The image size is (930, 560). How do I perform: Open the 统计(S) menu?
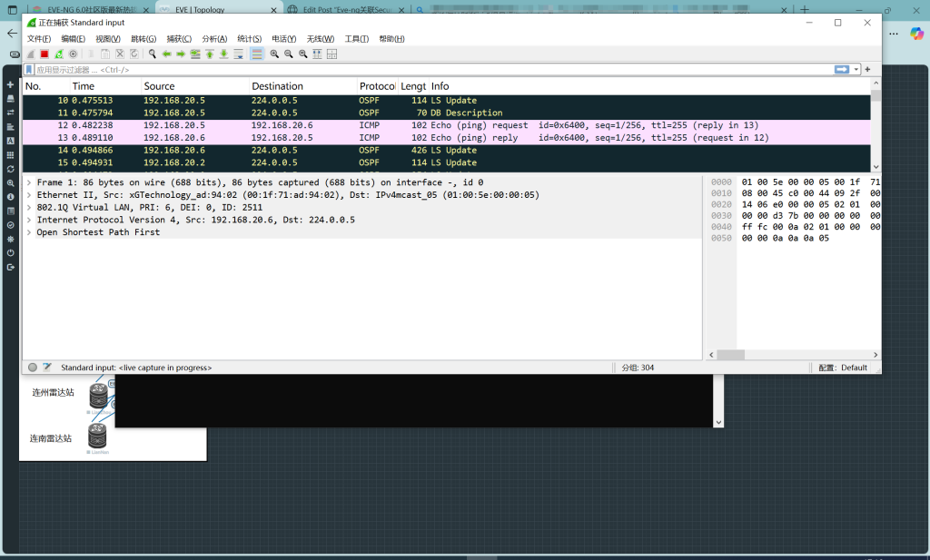249,39
